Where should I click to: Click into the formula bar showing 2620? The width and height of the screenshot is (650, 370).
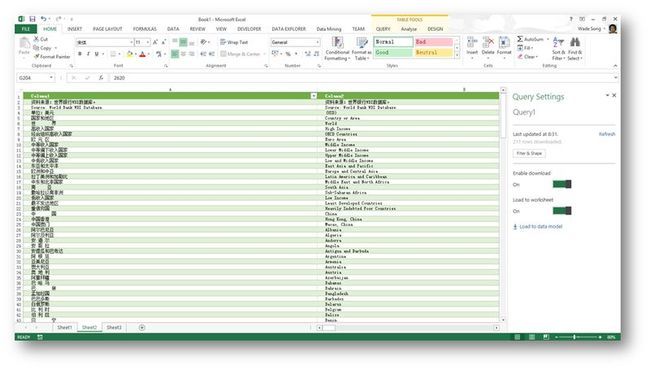tap(363, 78)
